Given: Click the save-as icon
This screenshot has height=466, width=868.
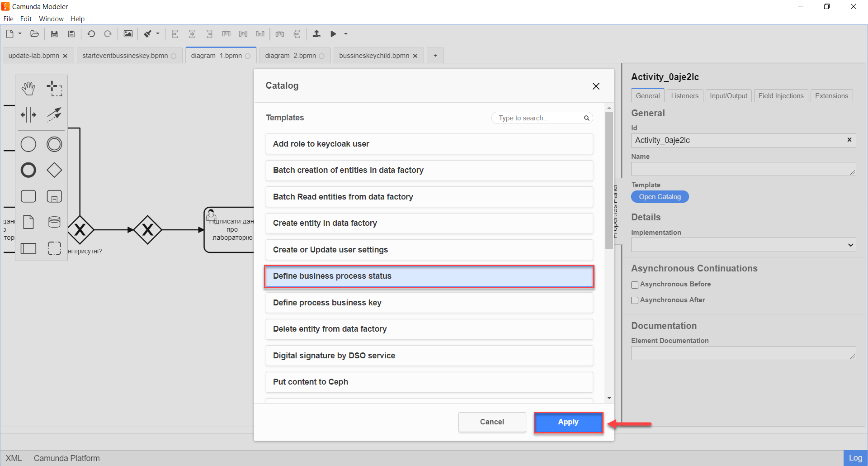Looking at the screenshot, I should point(71,34).
